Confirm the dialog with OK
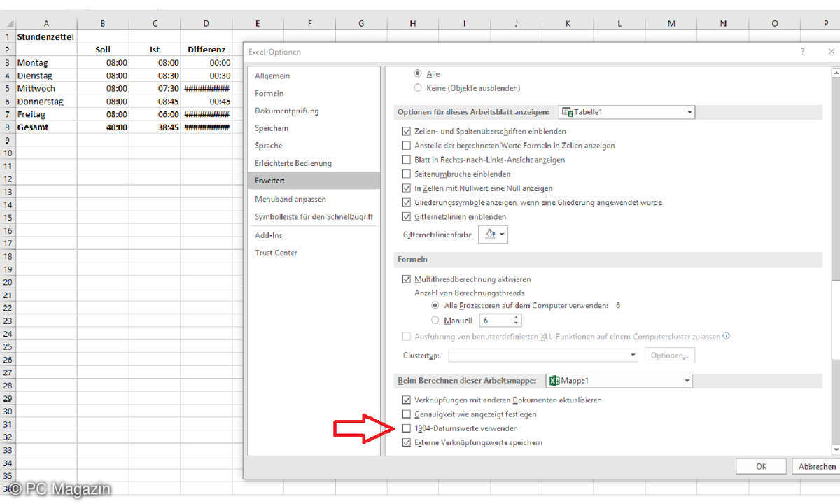This screenshot has height=504, width=840. (x=762, y=466)
